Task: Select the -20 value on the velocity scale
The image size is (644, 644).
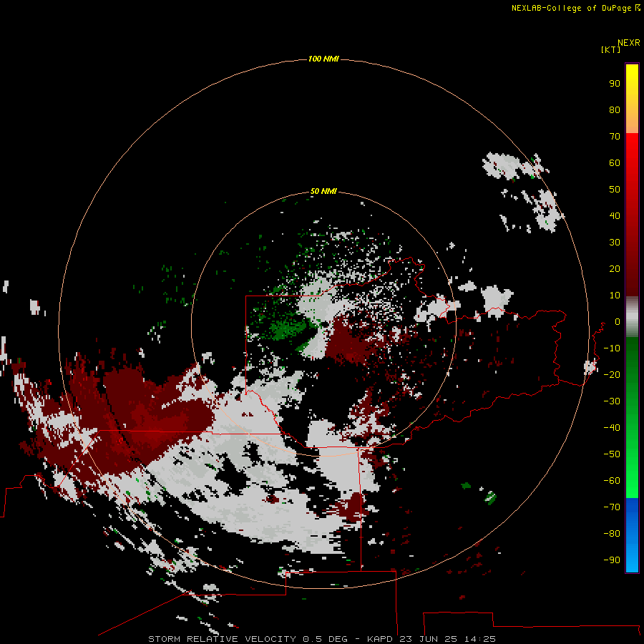Action: click(x=612, y=374)
